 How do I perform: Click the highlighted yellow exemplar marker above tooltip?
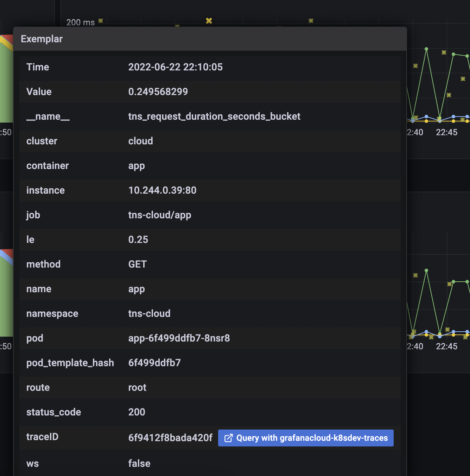pyautogui.click(x=209, y=21)
